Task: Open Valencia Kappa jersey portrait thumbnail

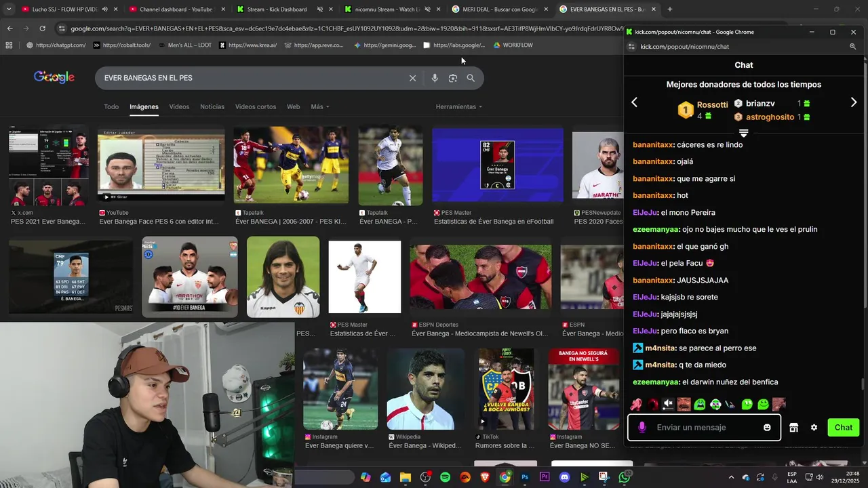Action: click(x=283, y=277)
